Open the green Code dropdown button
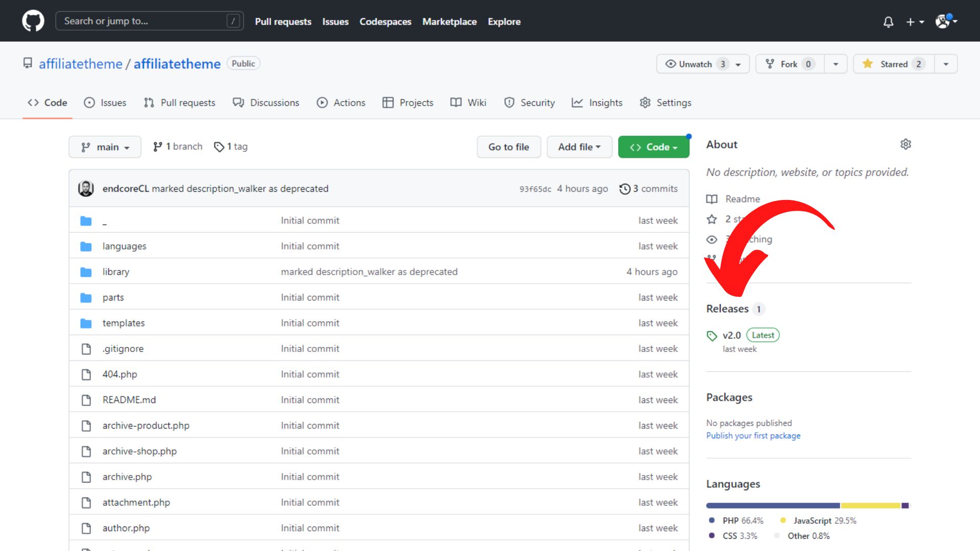The height and width of the screenshot is (551, 980). pyautogui.click(x=653, y=147)
